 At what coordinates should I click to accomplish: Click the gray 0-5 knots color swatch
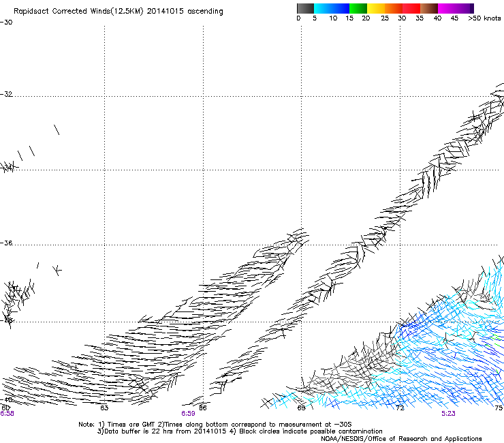305,8
